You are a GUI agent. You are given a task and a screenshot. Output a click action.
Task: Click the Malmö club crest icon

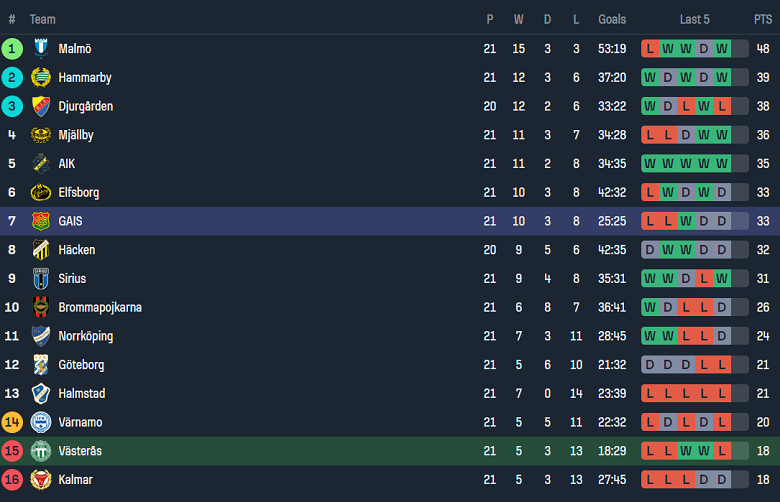pos(41,49)
